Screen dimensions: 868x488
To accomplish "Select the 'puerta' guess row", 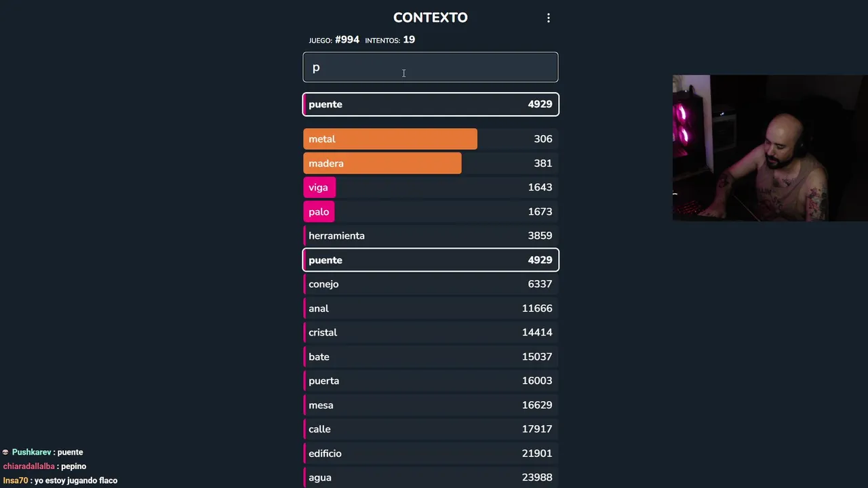I will pyautogui.click(x=430, y=381).
